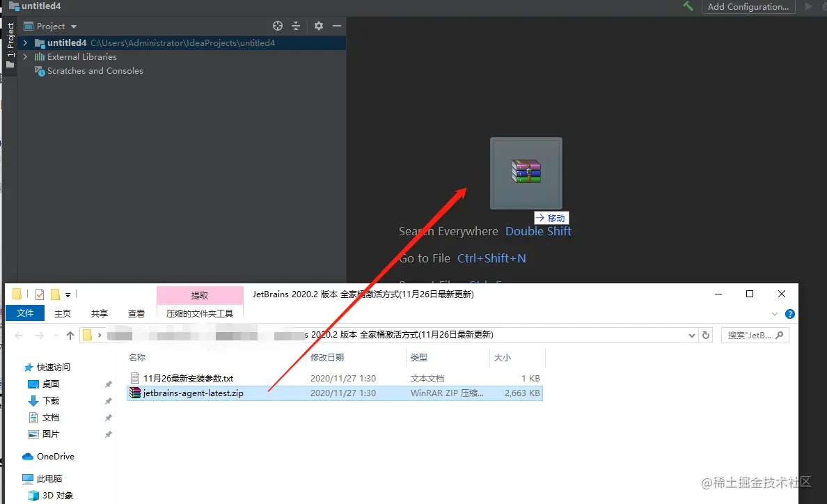Click the Add Configuration button

pyautogui.click(x=748, y=7)
